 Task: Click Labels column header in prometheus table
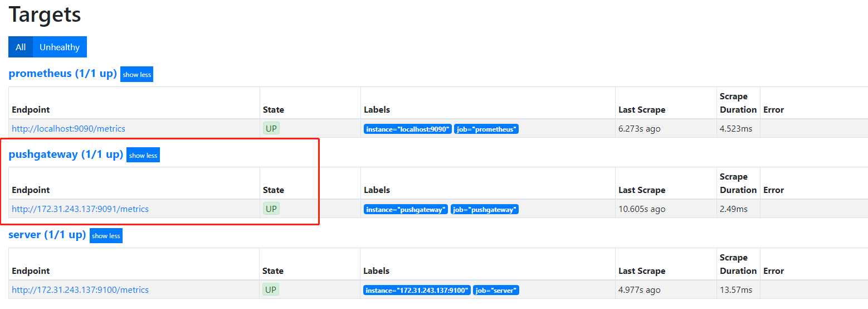tap(377, 110)
